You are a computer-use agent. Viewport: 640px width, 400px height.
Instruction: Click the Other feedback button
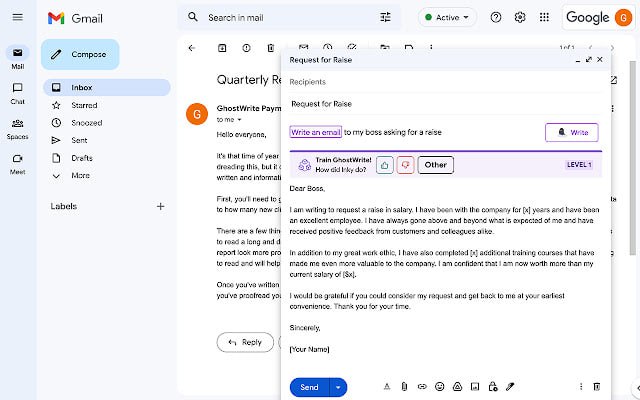[x=435, y=165]
